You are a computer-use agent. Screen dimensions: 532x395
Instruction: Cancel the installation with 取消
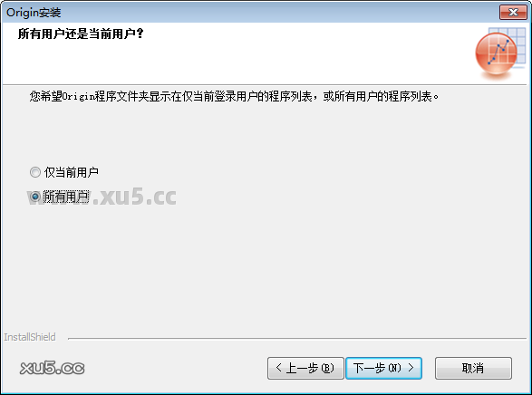pos(473,368)
